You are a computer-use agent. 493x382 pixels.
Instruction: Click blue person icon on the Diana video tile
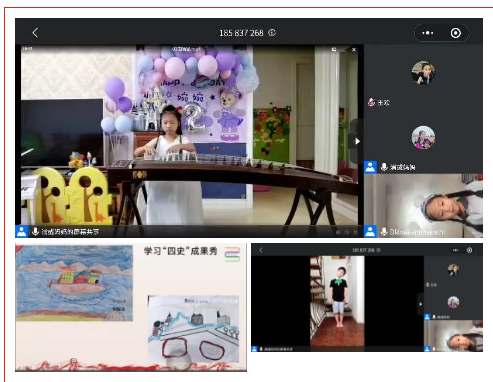(370, 231)
